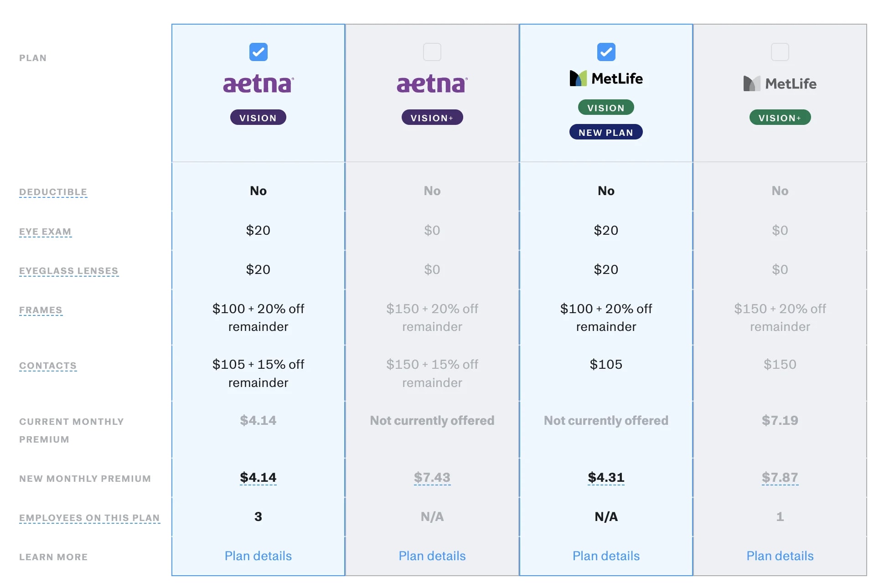Image resolution: width=879 pixels, height=588 pixels.
Task: Click the Aetna logo in first column
Action: [258, 84]
